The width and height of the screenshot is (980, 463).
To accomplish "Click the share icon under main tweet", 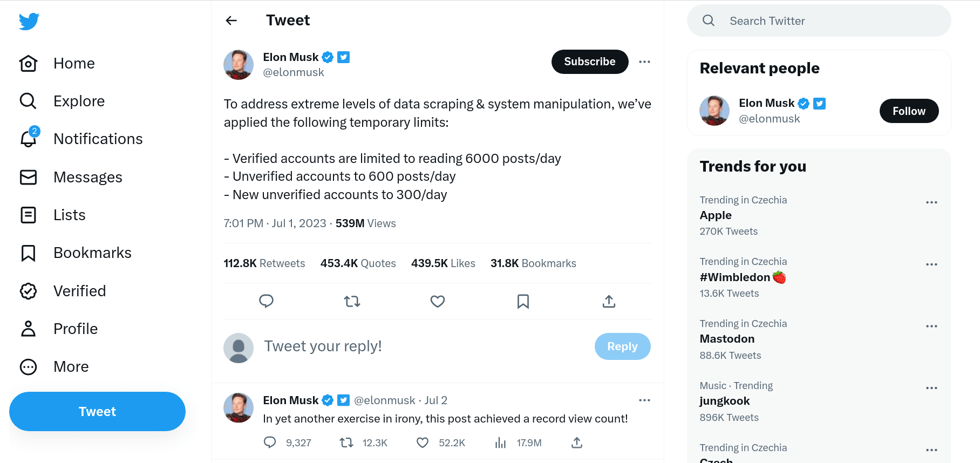I will 609,301.
